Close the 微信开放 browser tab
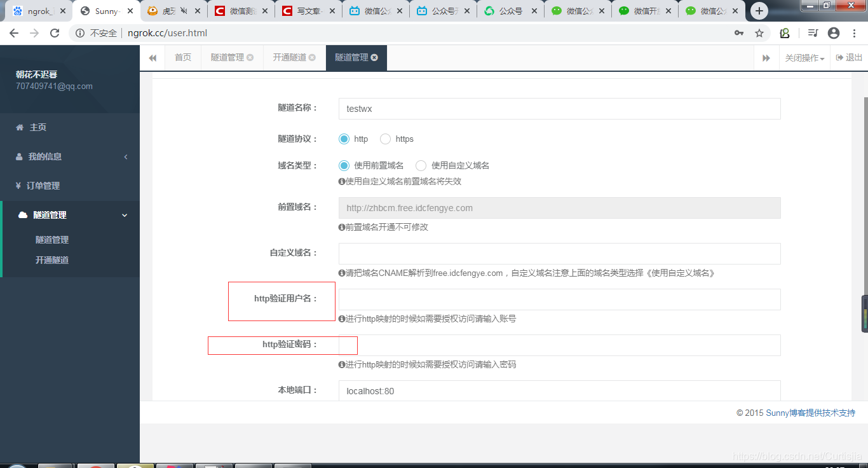Viewport: 868px width, 468px height. tap(668, 11)
